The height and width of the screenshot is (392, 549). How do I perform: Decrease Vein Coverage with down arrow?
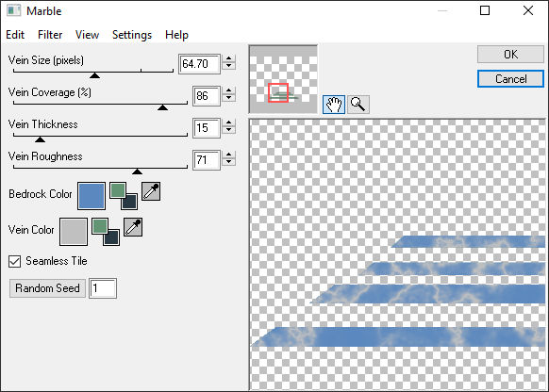[x=228, y=98]
